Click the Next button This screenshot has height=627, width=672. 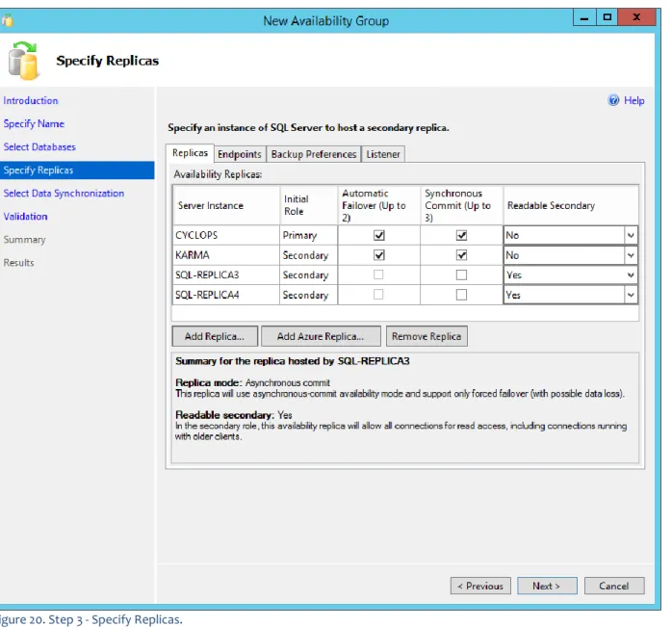(547, 586)
